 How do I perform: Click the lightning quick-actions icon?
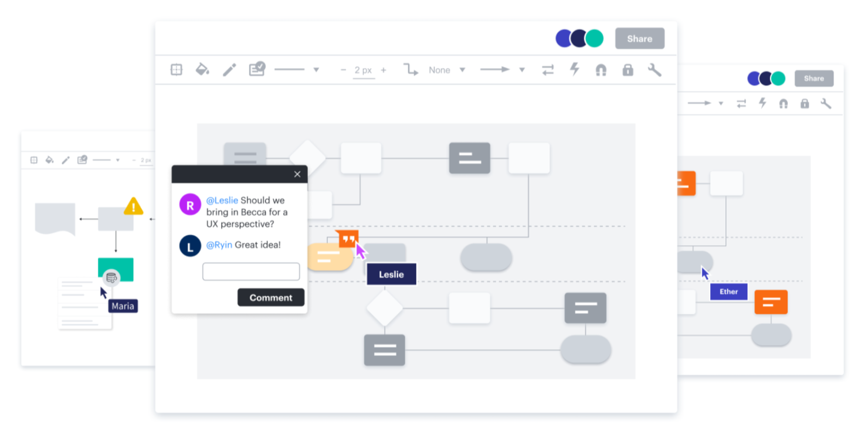[574, 70]
